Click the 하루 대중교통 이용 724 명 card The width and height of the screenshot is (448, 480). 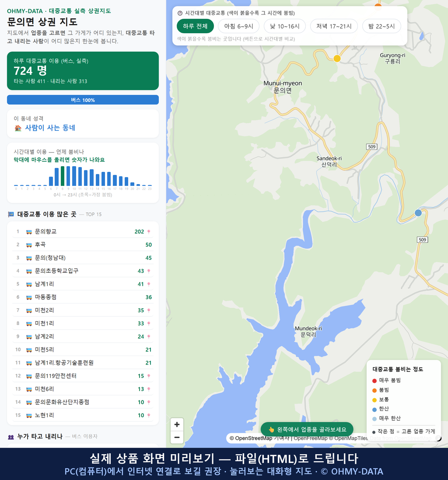click(83, 71)
